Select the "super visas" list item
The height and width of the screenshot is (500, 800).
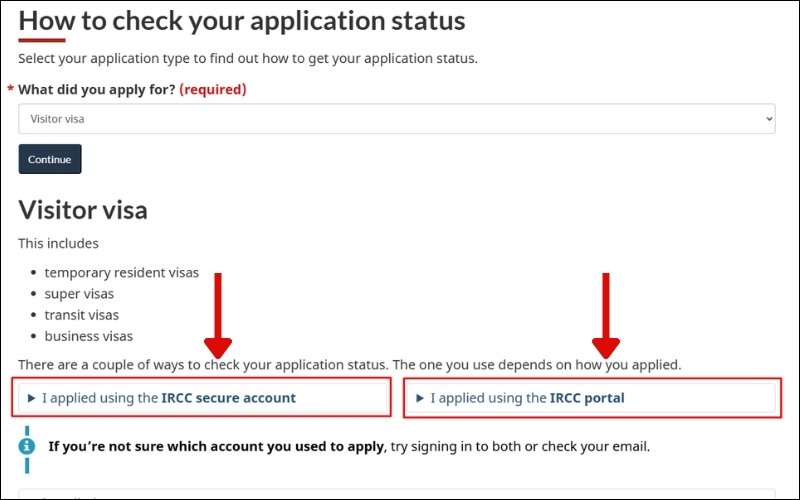79,294
